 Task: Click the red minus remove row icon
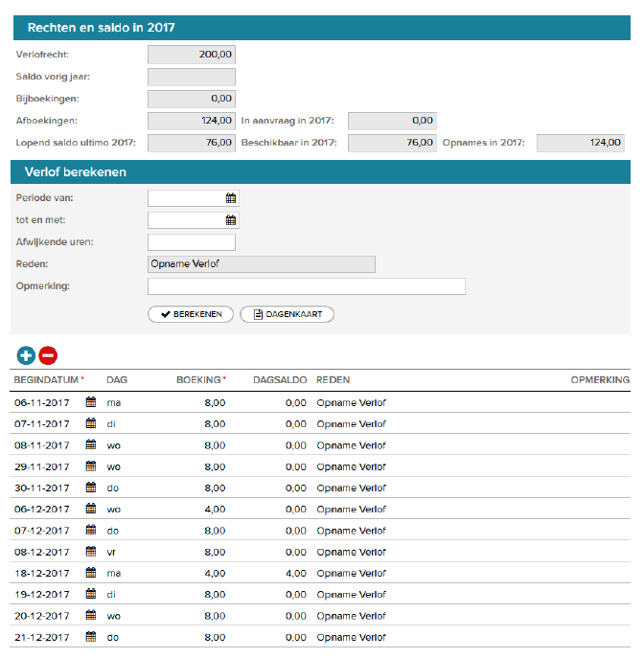click(x=48, y=355)
